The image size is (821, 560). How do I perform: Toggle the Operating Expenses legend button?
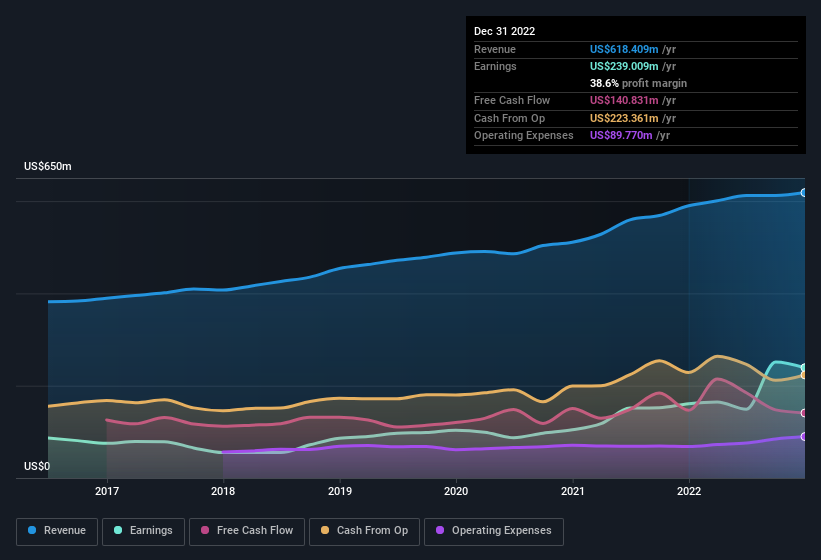pyautogui.click(x=493, y=531)
